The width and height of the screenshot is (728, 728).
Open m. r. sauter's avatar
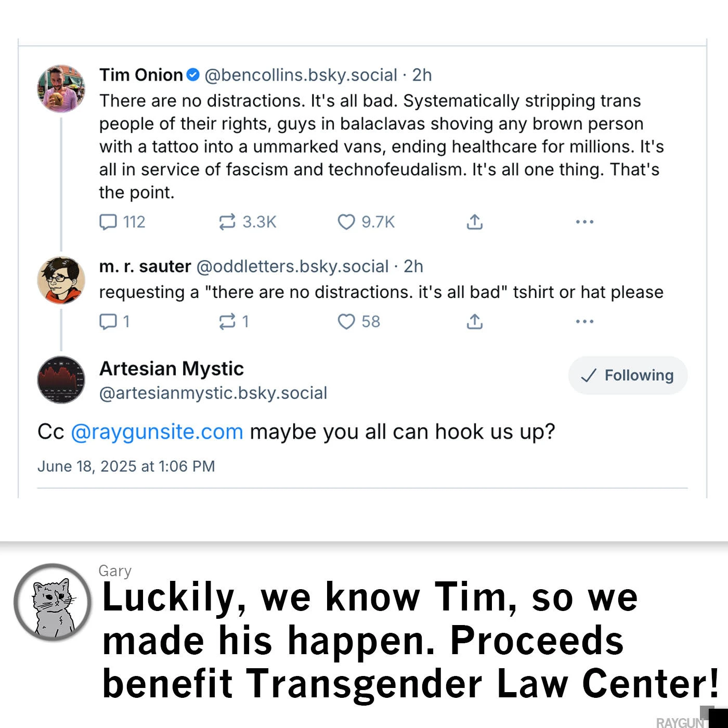coord(61,280)
